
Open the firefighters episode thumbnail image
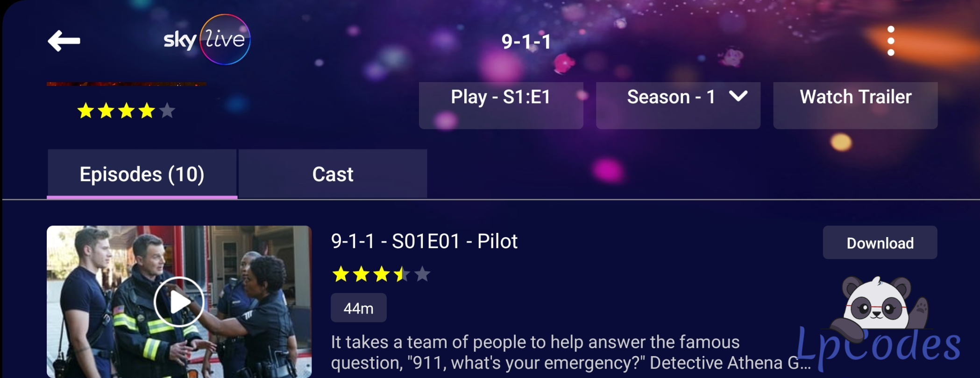click(179, 301)
